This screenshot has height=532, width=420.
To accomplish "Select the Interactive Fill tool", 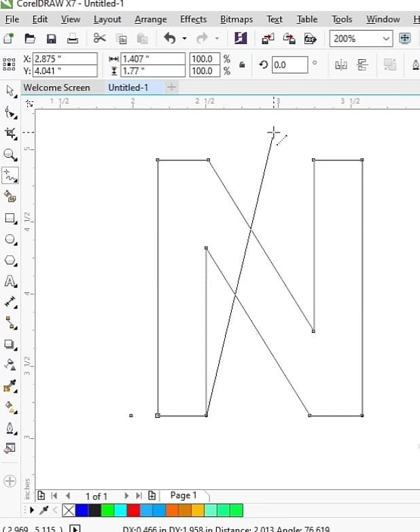I will (x=10, y=407).
